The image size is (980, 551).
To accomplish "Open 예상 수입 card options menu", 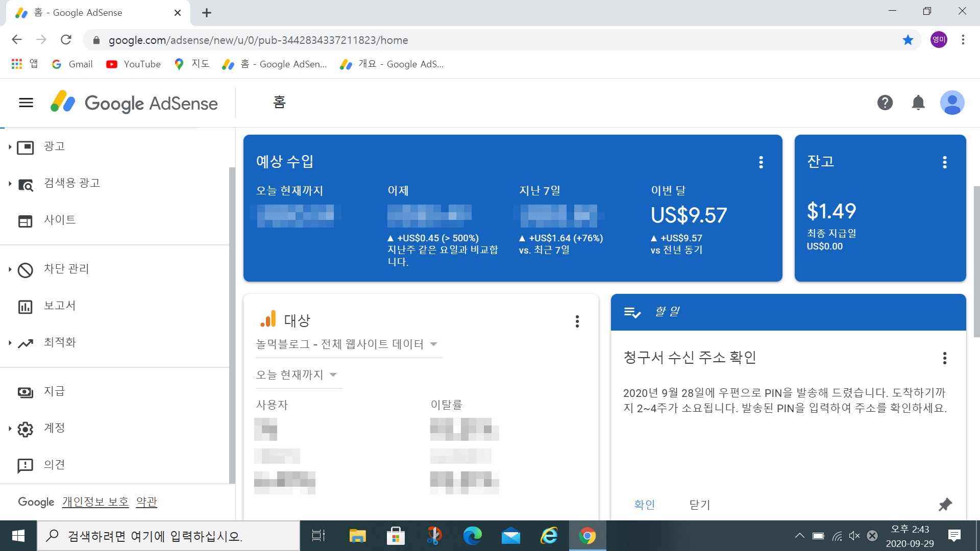I will [761, 162].
